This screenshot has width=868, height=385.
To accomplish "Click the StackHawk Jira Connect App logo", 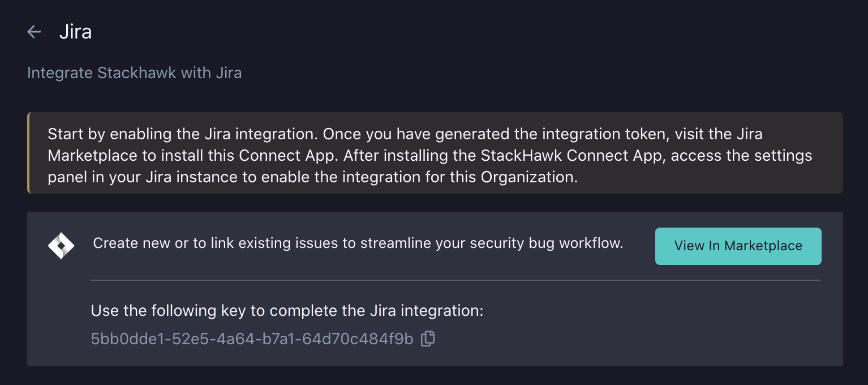I will point(61,246).
